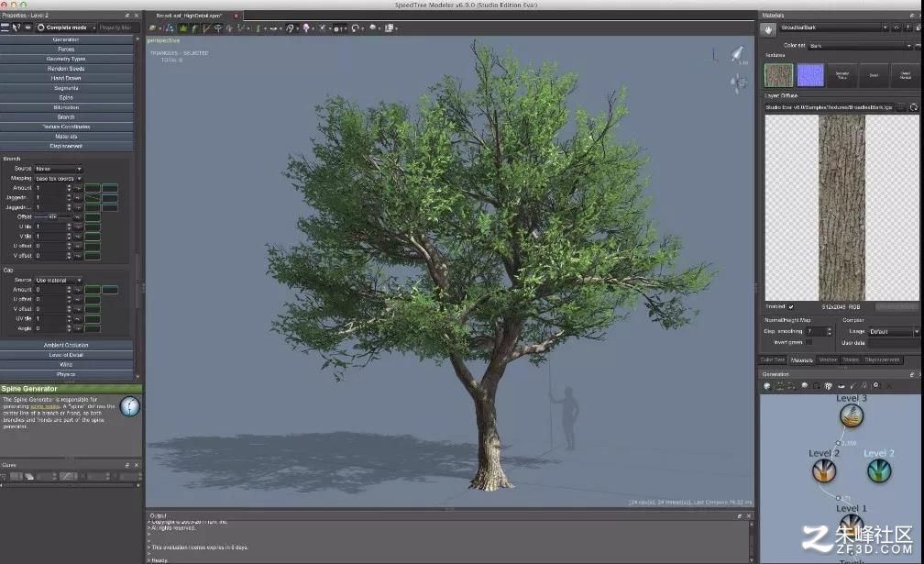924x564 pixels.
Task: Switch to the Meshes tab
Action: tap(828, 359)
